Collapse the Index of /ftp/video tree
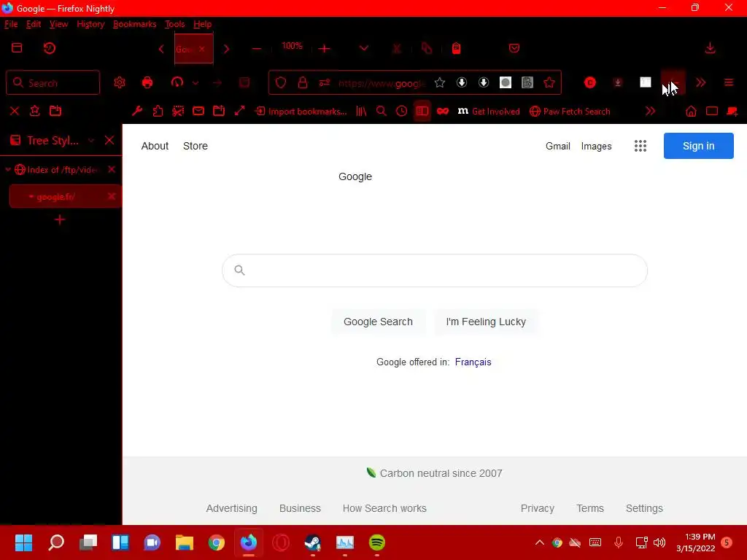The width and height of the screenshot is (747, 560). pos(8,169)
